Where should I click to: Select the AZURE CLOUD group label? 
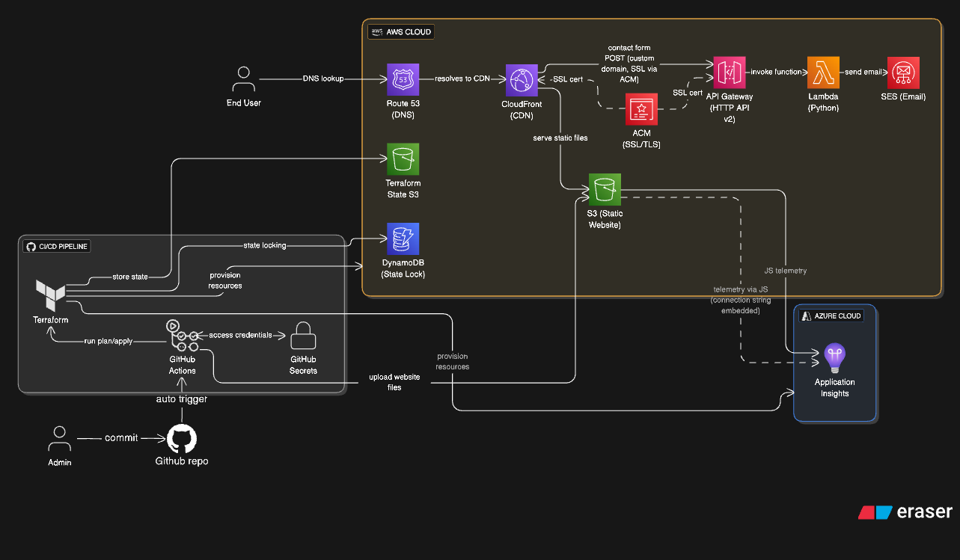tap(832, 316)
